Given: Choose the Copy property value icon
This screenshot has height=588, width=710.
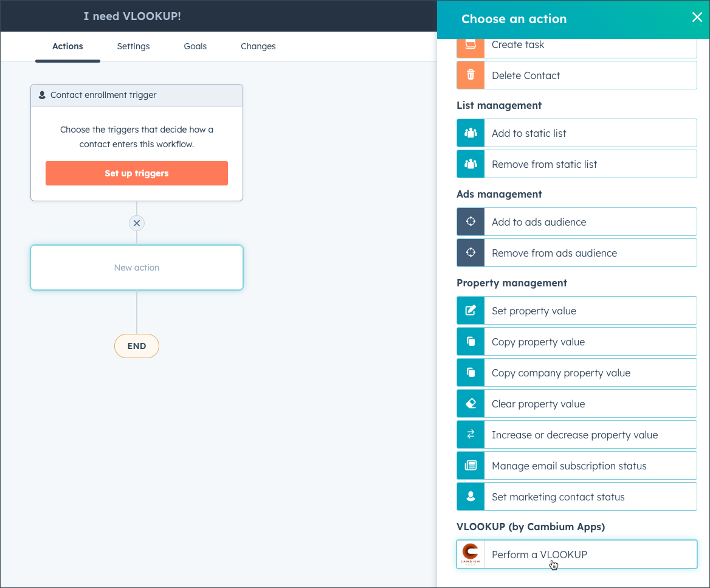Looking at the screenshot, I should pyautogui.click(x=470, y=342).
